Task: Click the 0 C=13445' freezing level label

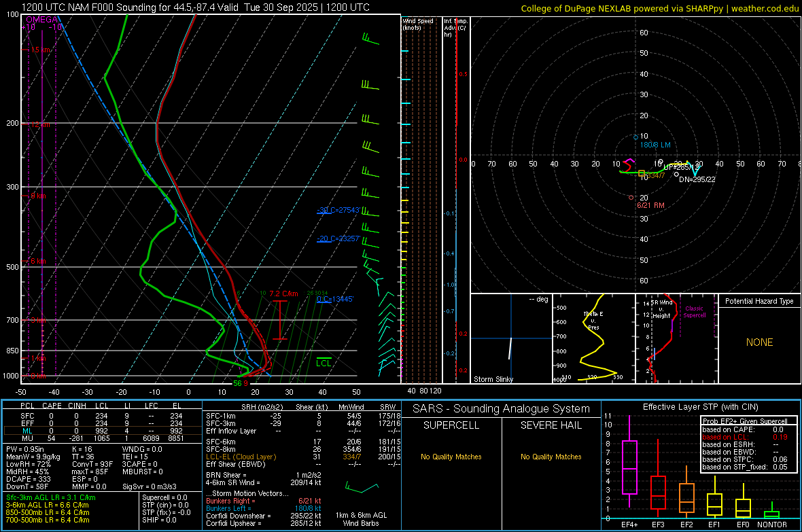Action: point(335,299)
